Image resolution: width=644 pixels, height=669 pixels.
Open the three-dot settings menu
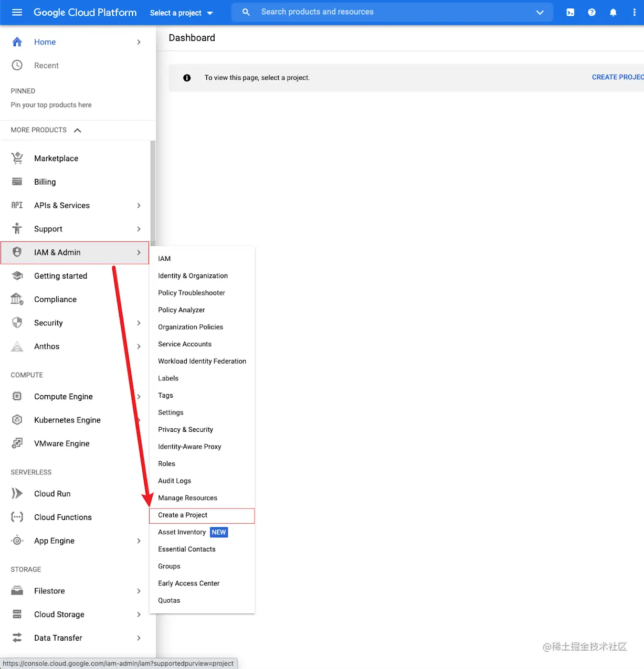tap(634, 13)
